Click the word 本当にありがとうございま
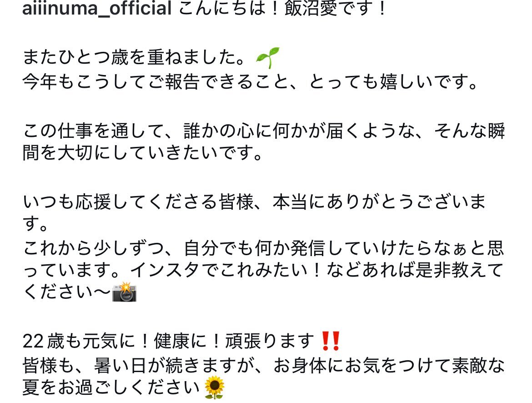Image resolution: width=532 pixels, height=403 pixels. pos(380,202)
